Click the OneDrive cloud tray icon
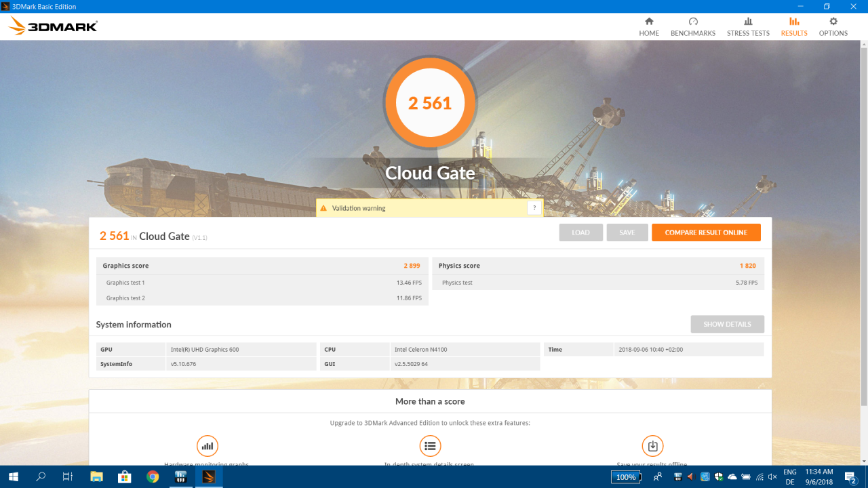The image size is (868, 488). tap(732, 477)
